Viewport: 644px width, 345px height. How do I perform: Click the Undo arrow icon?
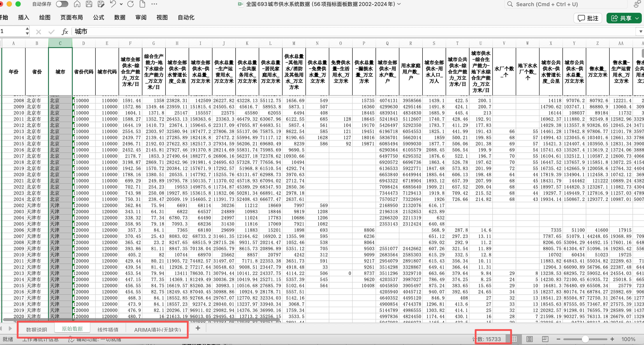coord(113,4)
